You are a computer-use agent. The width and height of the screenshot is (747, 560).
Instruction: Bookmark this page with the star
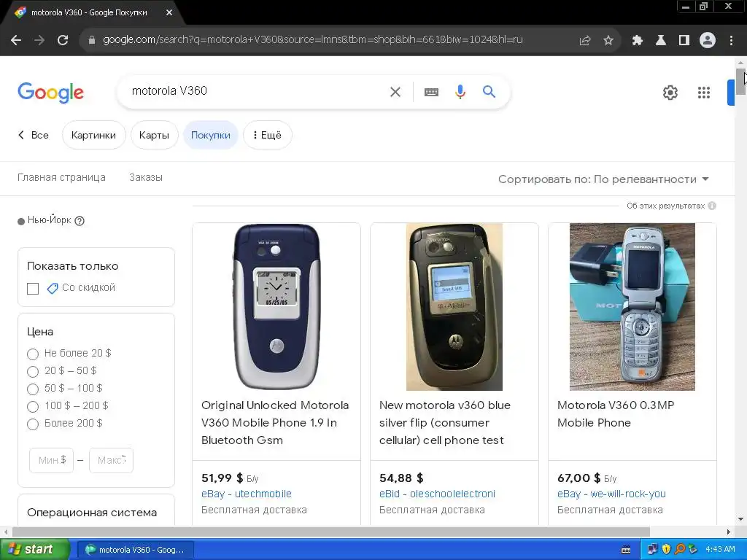point(608,41)
